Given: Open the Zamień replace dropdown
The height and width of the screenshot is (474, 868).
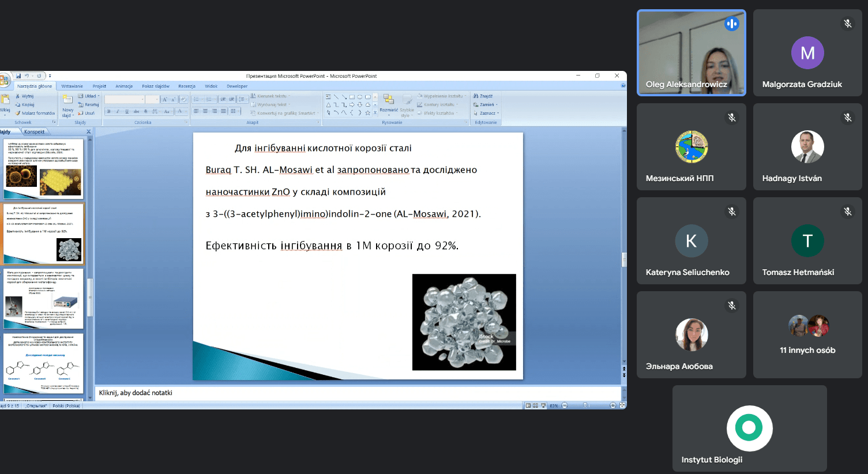Looking at the screenshot, I should pyautogui.click(x=486, y=104).
